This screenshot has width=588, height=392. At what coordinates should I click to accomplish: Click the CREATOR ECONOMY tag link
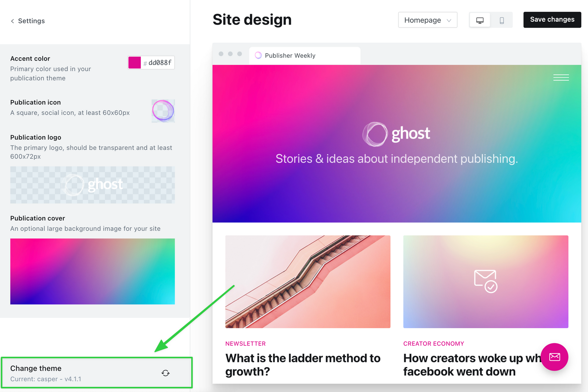pyautogui.click(x=434, y=344)
